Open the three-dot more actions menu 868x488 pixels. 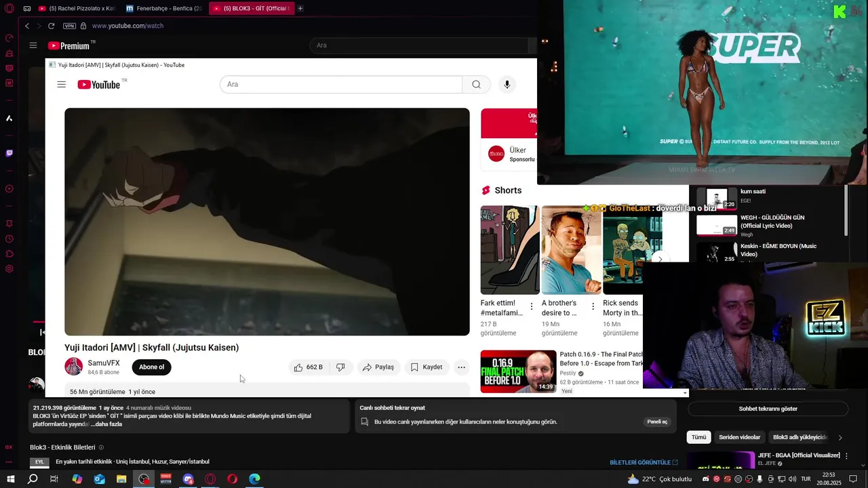[x=461, y=367]
